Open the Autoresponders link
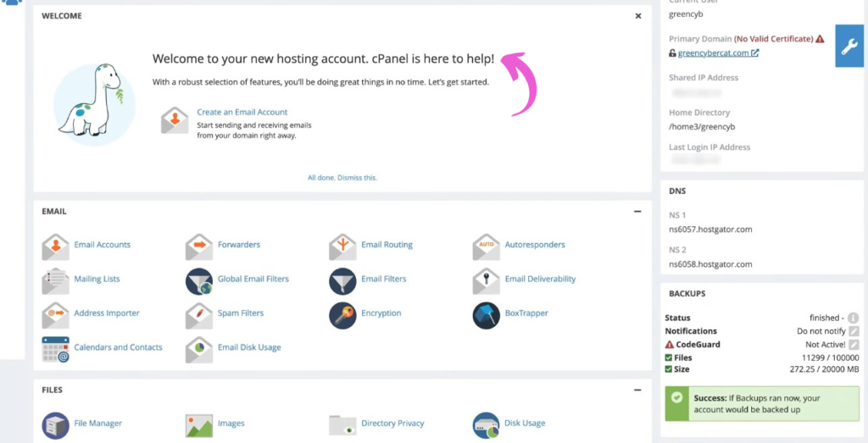868x443 pixels. click(535, 245)
